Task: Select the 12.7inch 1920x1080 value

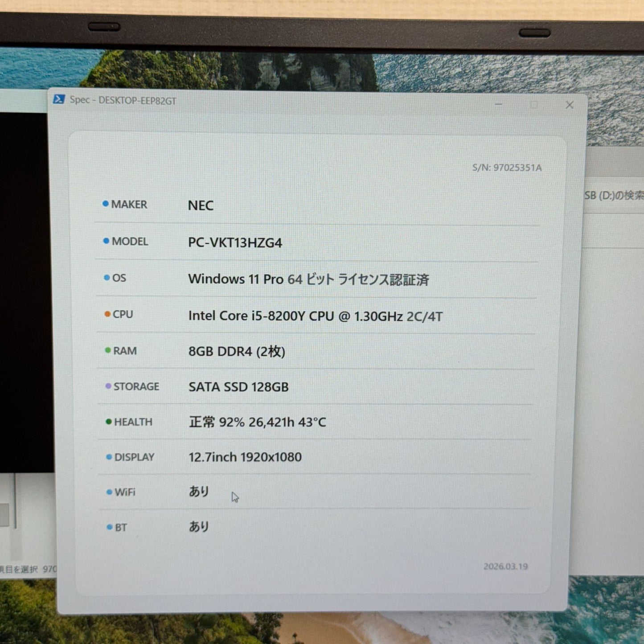Action: pos(245,457)
